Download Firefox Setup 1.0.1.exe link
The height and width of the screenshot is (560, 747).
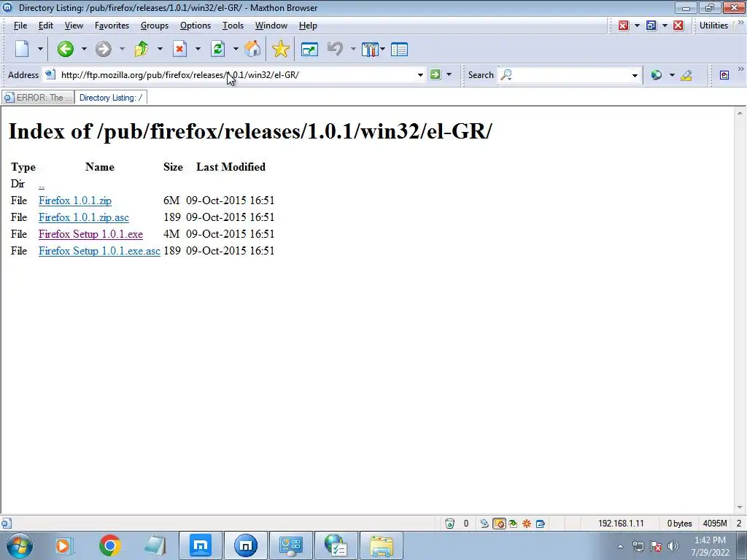click(90, 234)
